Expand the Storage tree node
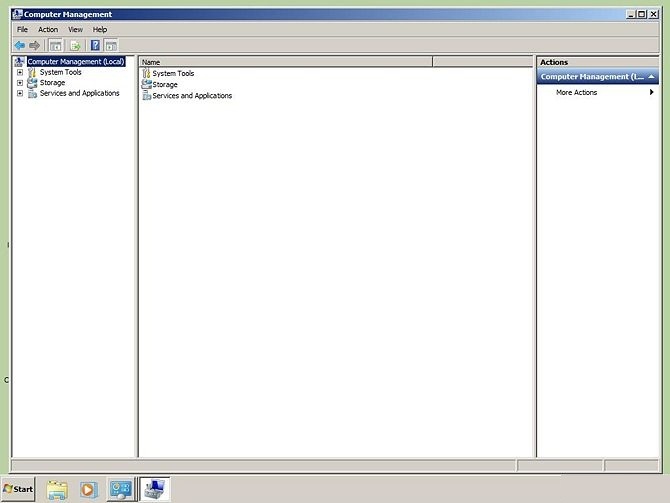This screenshot has height=503, width=670. (19, 83)
